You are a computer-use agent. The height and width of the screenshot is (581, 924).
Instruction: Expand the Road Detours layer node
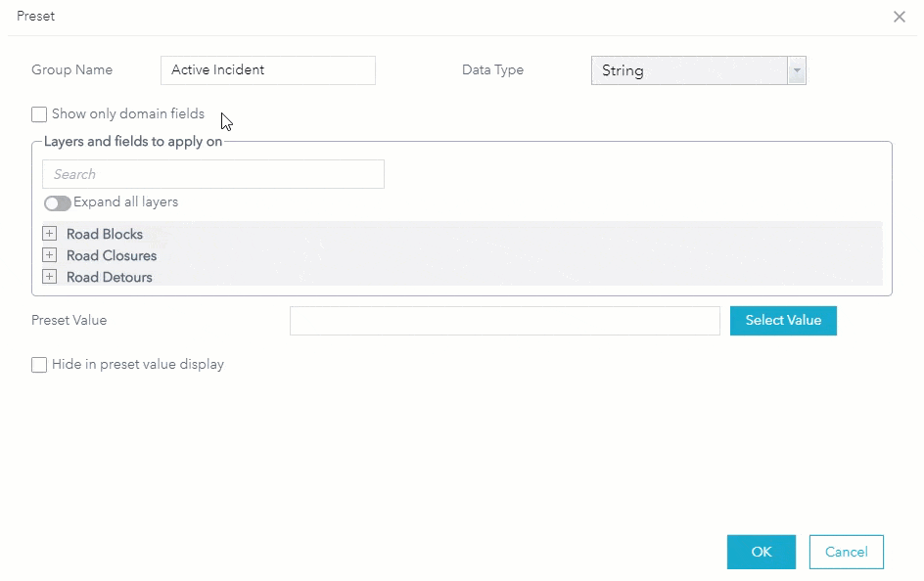point(49,277)
